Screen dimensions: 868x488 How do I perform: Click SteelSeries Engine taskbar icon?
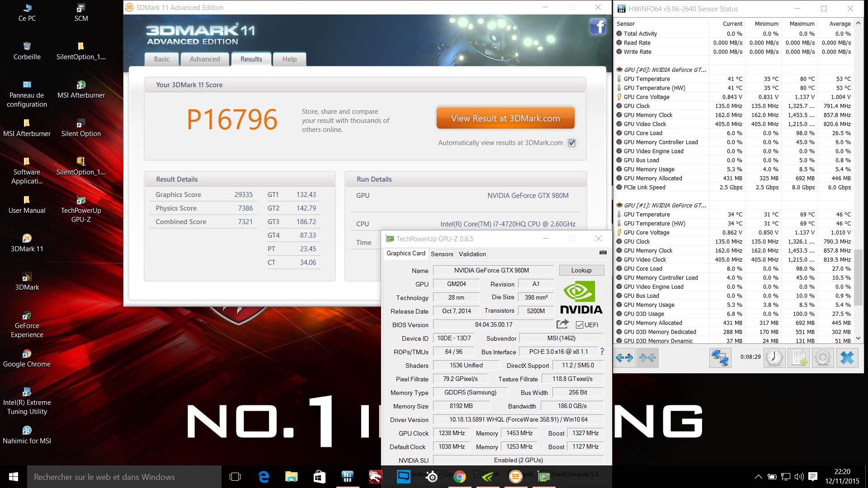[432, 477]
